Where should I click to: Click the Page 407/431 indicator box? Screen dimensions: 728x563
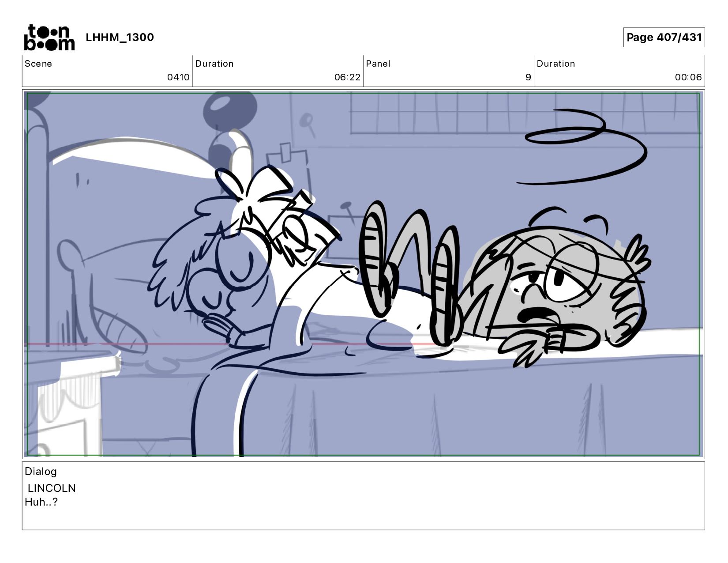(664, 38)
